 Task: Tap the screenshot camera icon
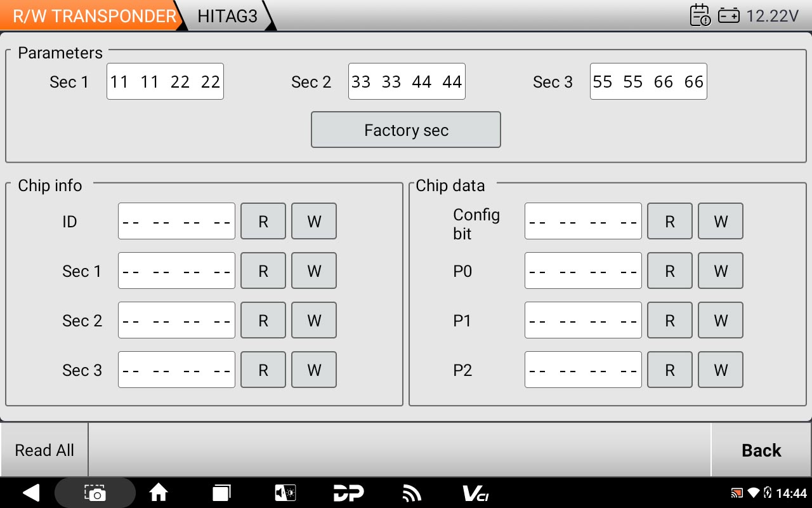tap(95, 493)
